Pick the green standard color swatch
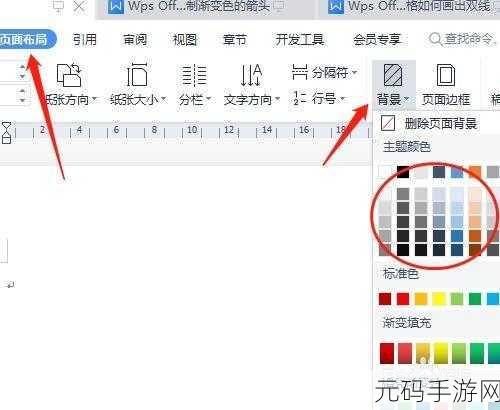 tap(475, 299)
